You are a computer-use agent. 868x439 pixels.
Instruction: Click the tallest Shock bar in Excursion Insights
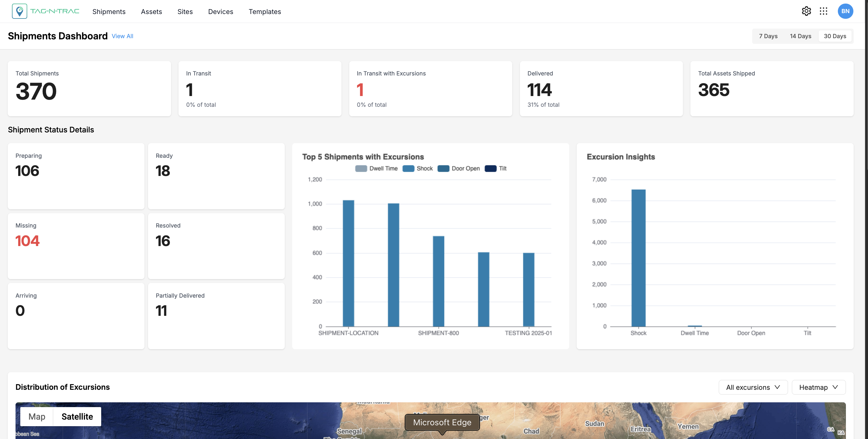pyautogui.click(x=638, y=258)
